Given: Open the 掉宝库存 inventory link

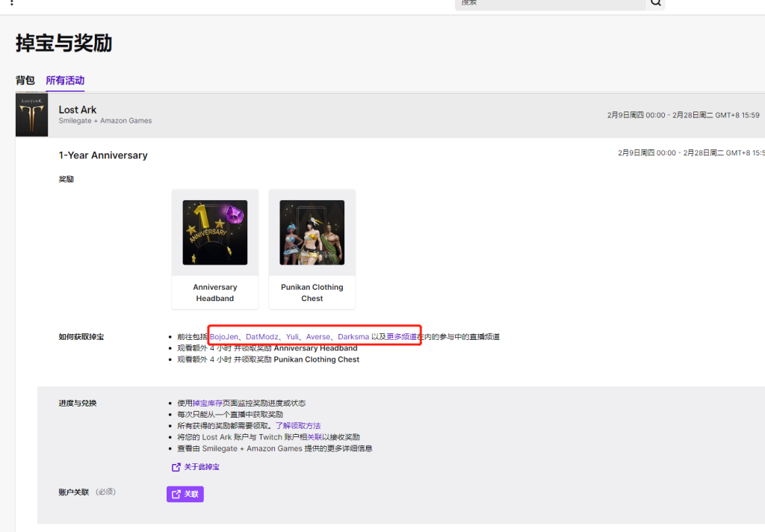Looking at the screenshot, I should tap(208, 403).
